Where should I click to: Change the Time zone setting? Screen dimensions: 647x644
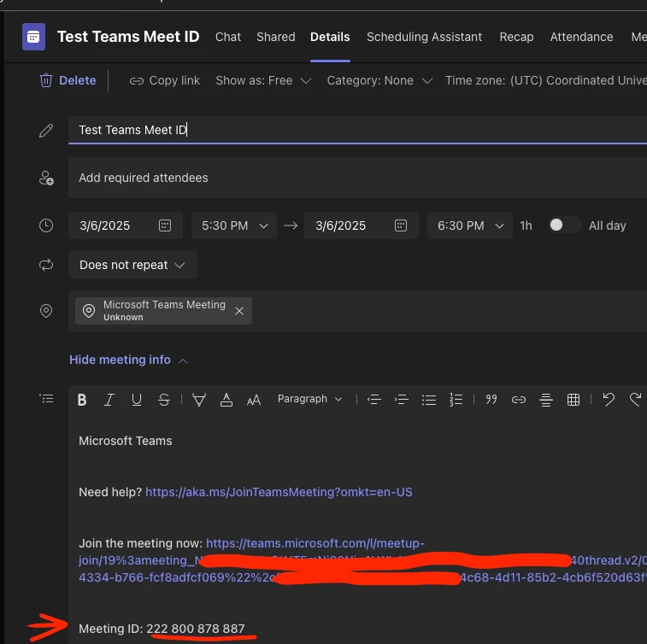[546, 80]
